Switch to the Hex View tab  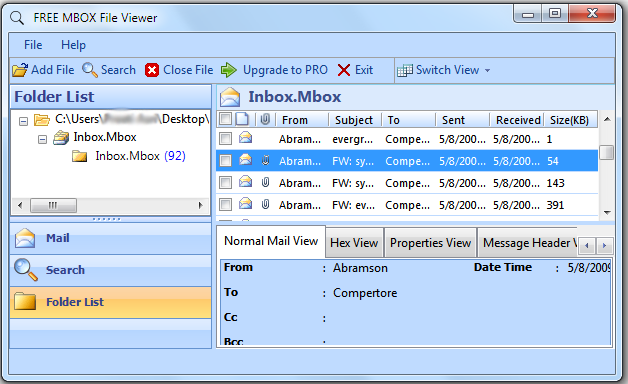[x=354, y=243]
